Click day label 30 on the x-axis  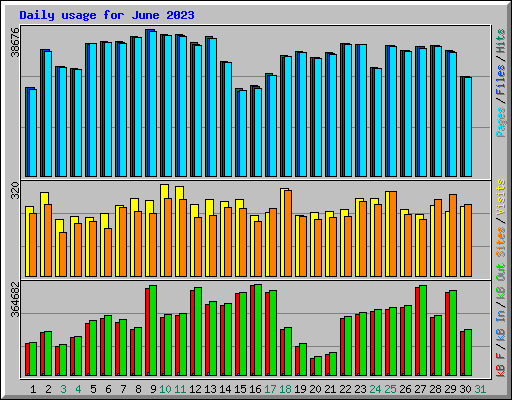pos(465,389)
